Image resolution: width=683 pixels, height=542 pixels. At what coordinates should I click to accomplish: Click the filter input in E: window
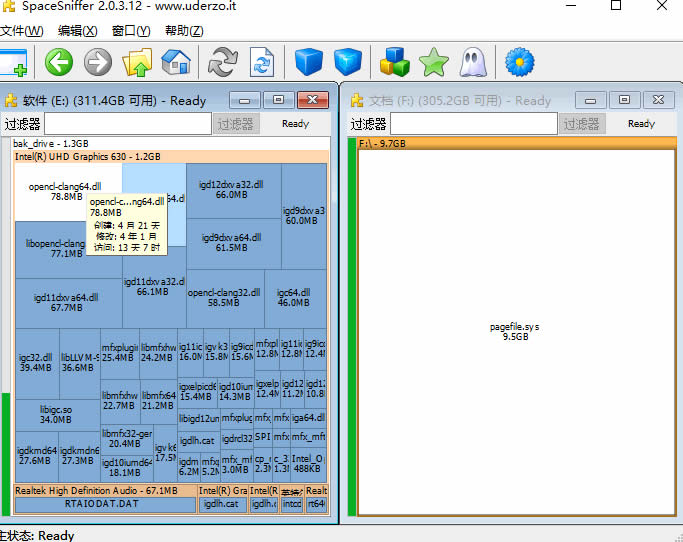(x=127, y=124)
